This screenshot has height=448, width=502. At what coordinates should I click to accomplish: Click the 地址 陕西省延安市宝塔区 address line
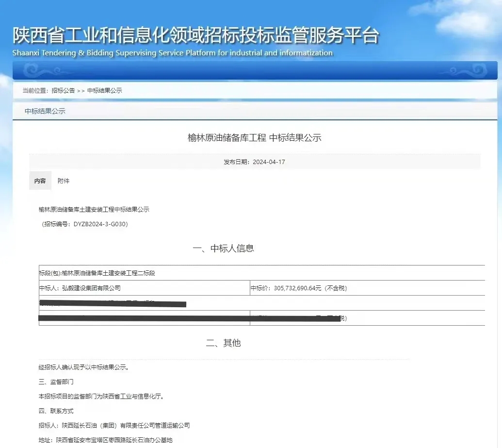(x=105, y=440)
